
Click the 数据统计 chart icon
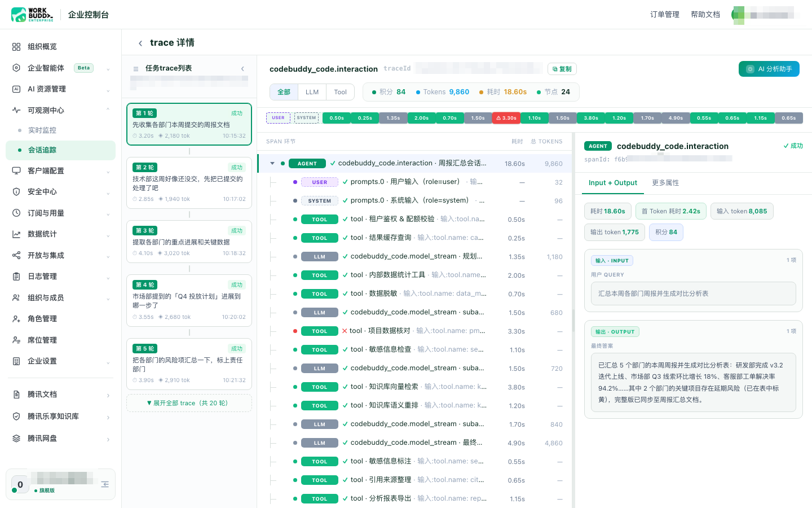16,234
